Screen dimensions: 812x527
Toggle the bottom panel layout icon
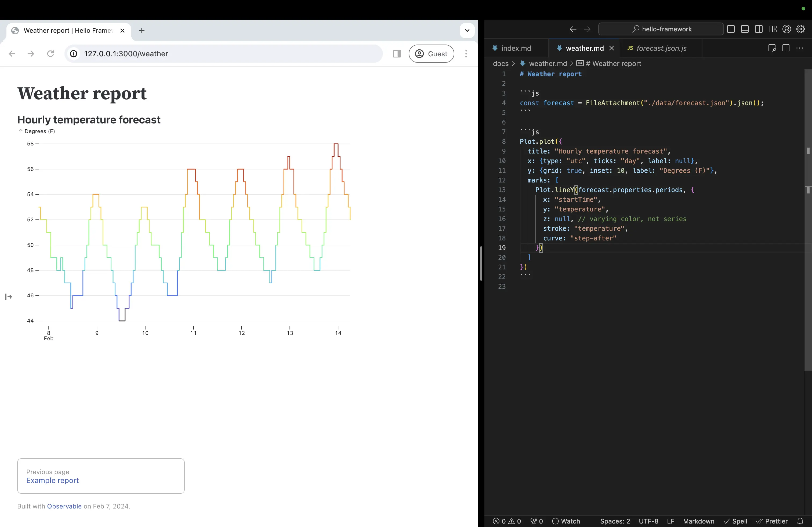[x=745, y=29]
